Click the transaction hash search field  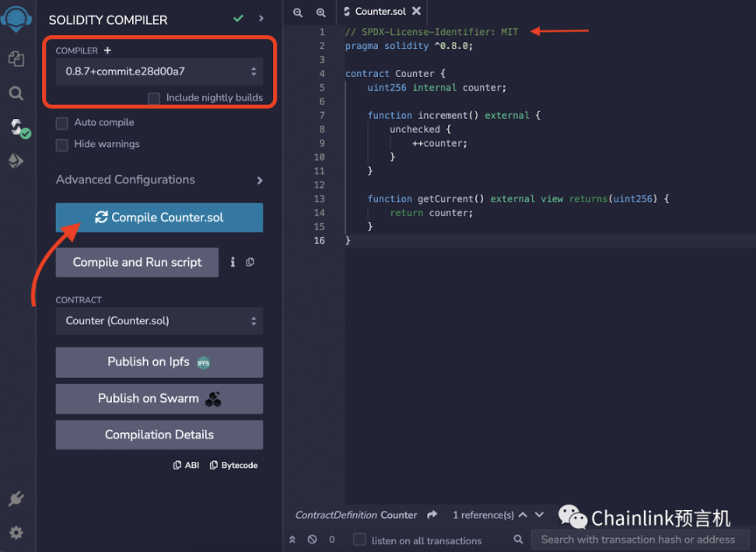coord(638,540)
